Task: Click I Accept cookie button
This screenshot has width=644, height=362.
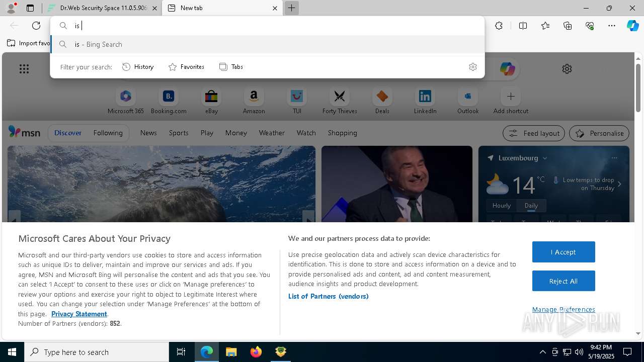Action: pyautogui.click(x=563, y=252)
